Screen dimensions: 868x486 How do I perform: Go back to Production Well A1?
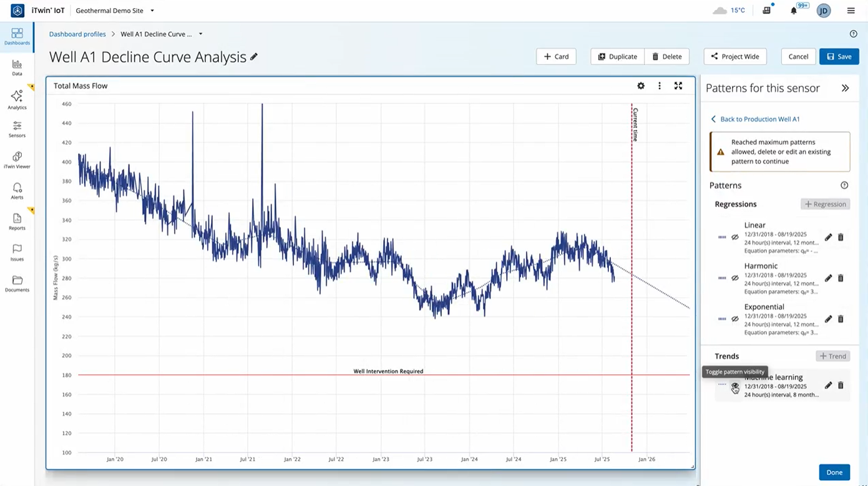tap(755, 119)
